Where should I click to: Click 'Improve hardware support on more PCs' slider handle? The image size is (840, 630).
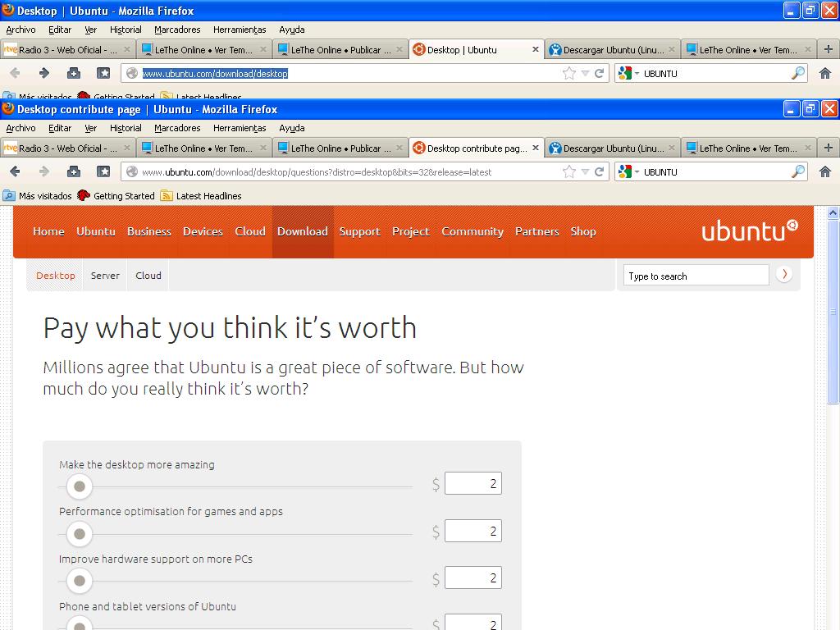(x=80, y=581)
